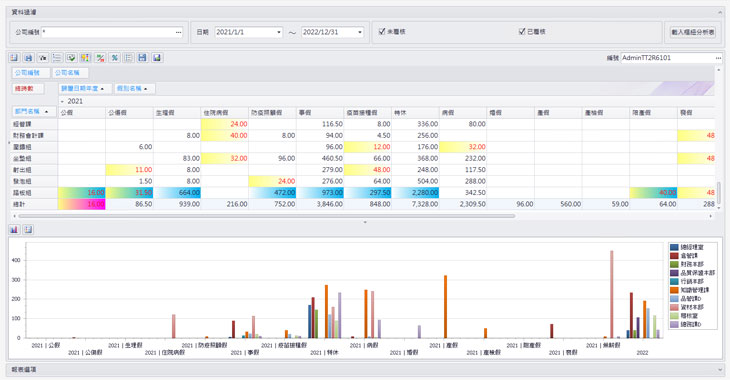Select the blue highlighted cell 664.00

click(177, 193)
